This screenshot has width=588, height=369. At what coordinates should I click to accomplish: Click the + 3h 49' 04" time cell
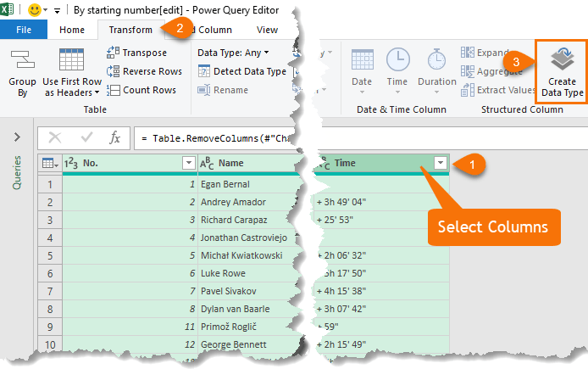coord(382,202)
